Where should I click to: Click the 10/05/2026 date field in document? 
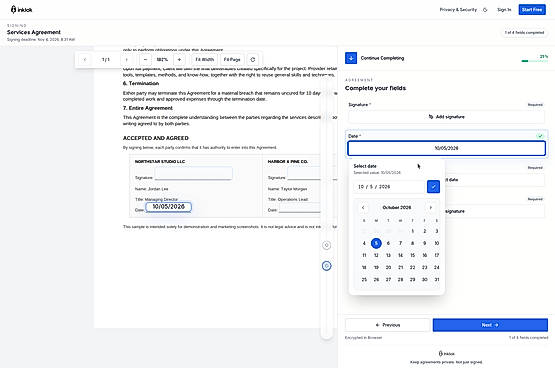pyautogui.click(x=168, y=207)
